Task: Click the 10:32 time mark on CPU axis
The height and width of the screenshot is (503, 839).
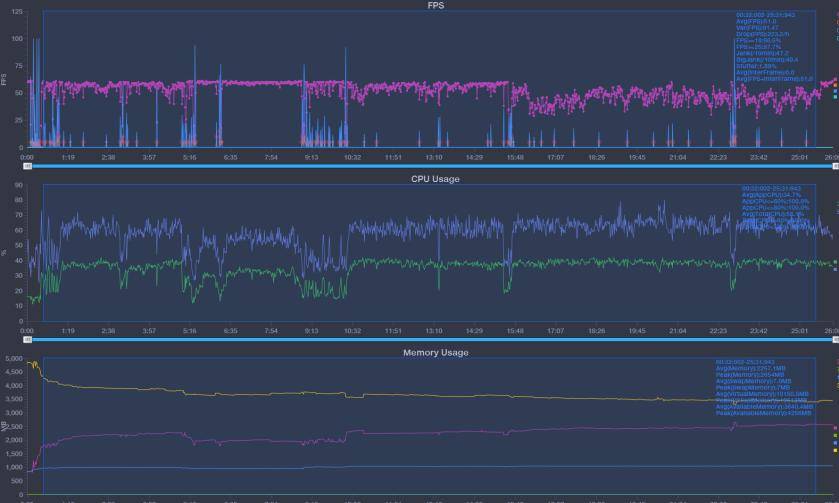Action: (x=352, y=330)
